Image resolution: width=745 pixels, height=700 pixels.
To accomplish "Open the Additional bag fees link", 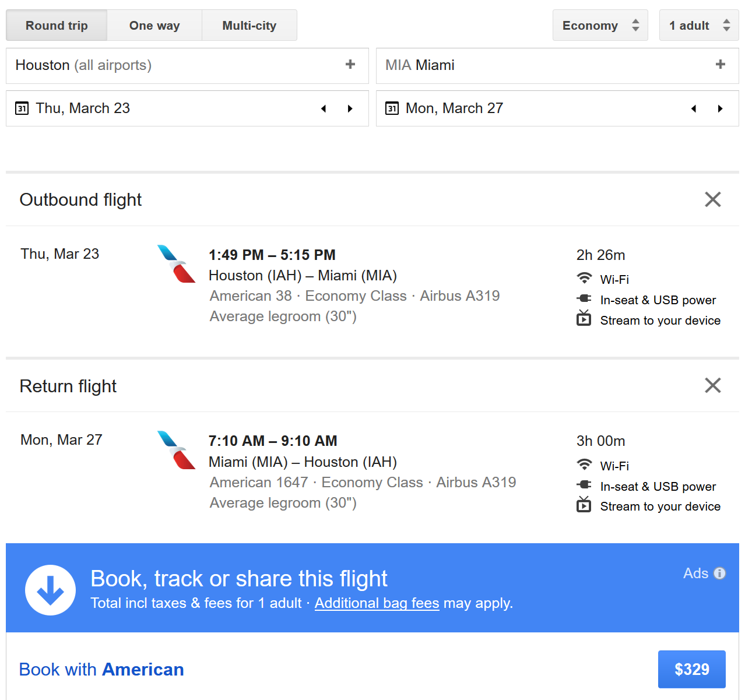I will (x=377, y=603).
